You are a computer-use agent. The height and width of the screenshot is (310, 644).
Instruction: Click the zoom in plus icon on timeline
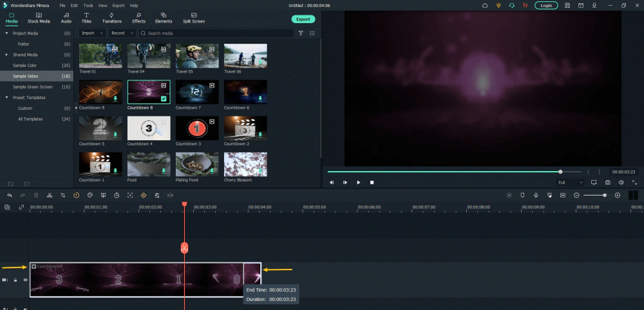coord(618,195)
